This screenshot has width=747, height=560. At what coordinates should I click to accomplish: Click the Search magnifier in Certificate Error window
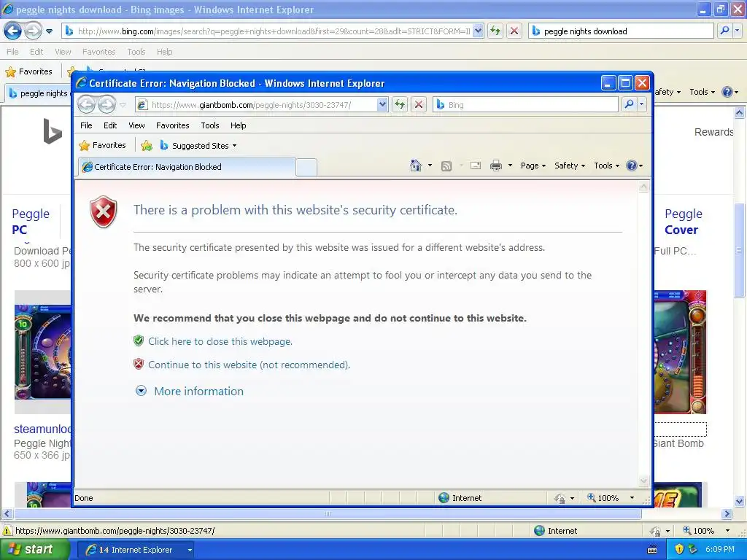click(x=630, y=104)
